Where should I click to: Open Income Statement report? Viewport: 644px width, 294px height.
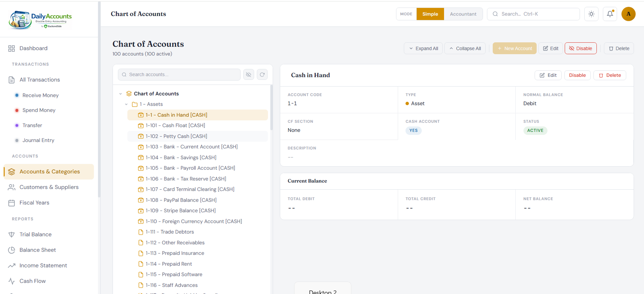(49, 266)
